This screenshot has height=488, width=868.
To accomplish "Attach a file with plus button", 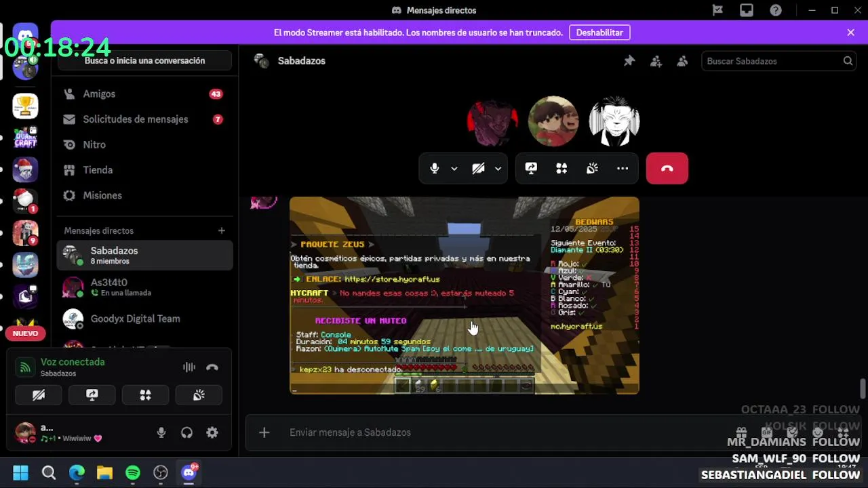I will [x=264, y=432].
